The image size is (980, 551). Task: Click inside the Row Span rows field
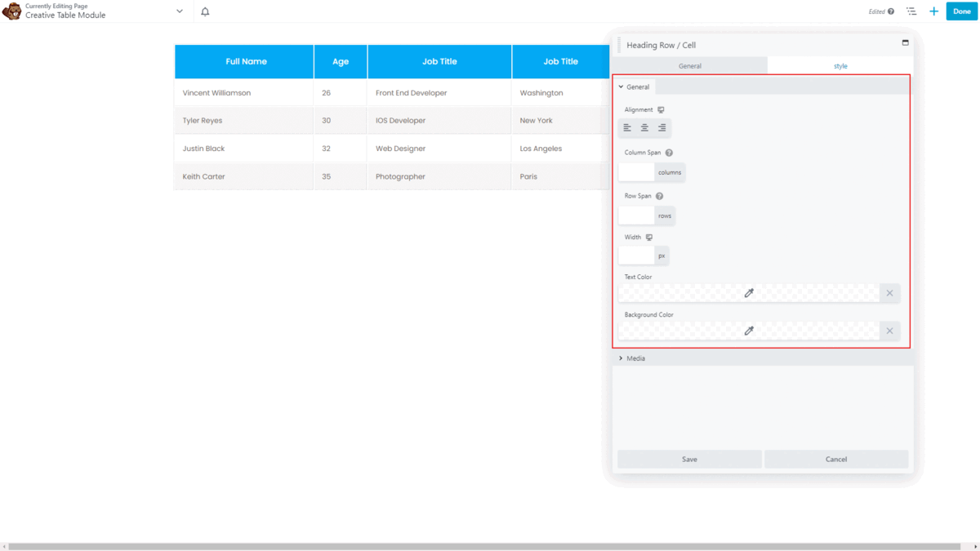635,215
